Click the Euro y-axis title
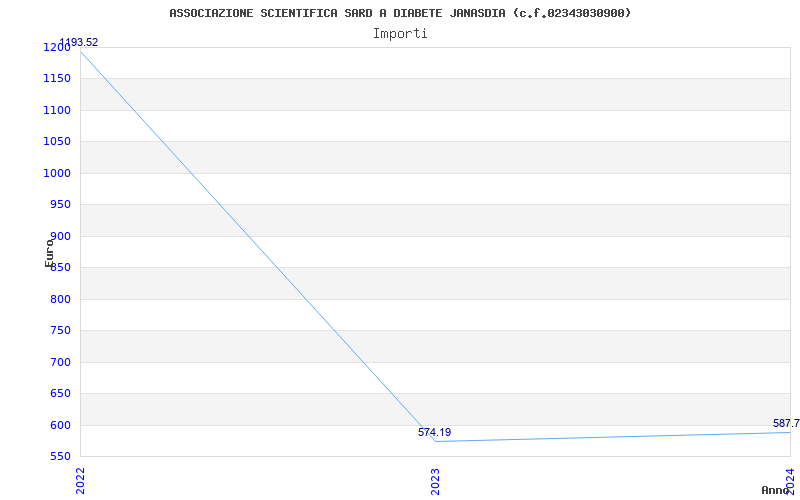The height and width of the screenshot is (500, 800). [x=49, y=253]
